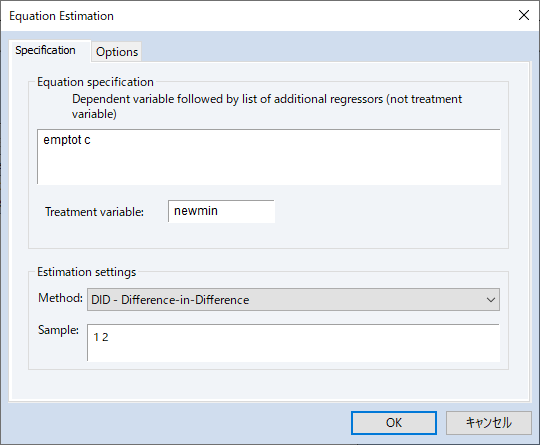
Task: Close the Equation Estimation dialog
Action: tap(524, 15)
